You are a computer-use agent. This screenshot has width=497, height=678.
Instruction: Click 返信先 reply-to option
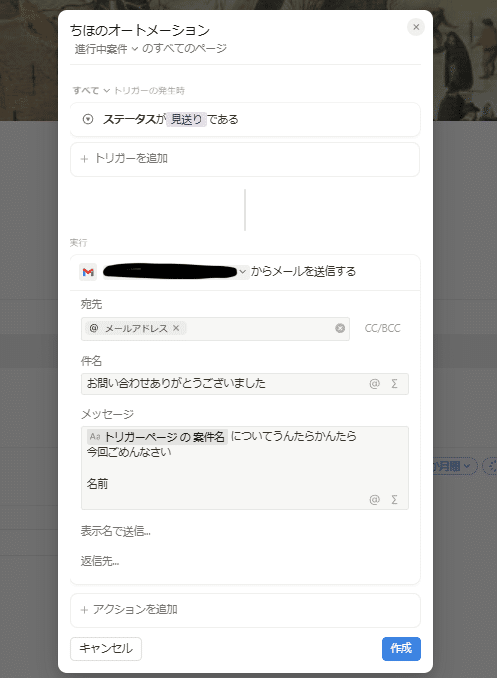100,561
